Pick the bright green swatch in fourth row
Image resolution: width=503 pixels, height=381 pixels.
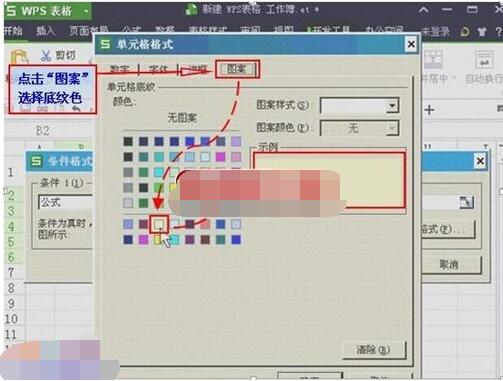(x=159, y=187)
